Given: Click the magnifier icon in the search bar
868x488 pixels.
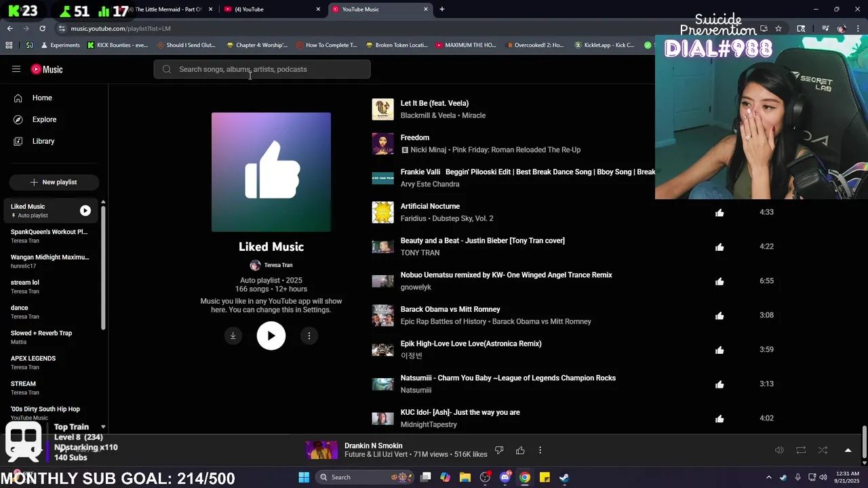Looking at the screenshot, I should 167,69.
